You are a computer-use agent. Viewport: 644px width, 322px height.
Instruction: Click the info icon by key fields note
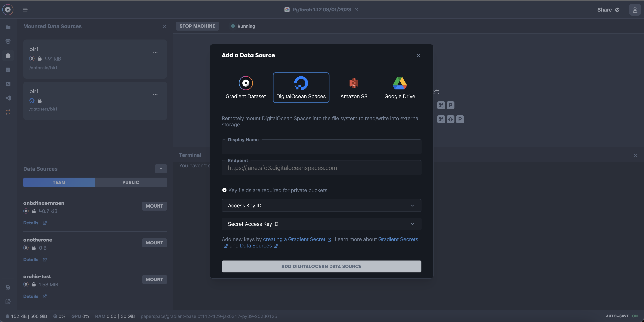tap(224, 190)
